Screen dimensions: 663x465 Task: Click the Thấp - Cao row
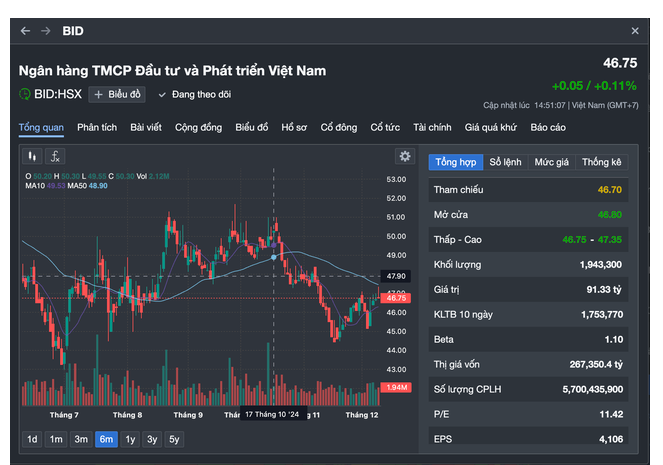point(528,240)
